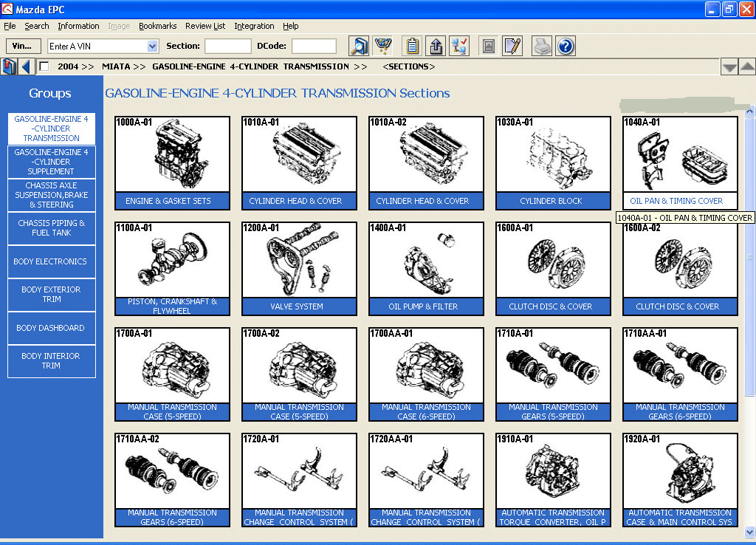Expand the Enter A VIN dropdown
This screenshot has width=756, height=545.
point(152,47)
